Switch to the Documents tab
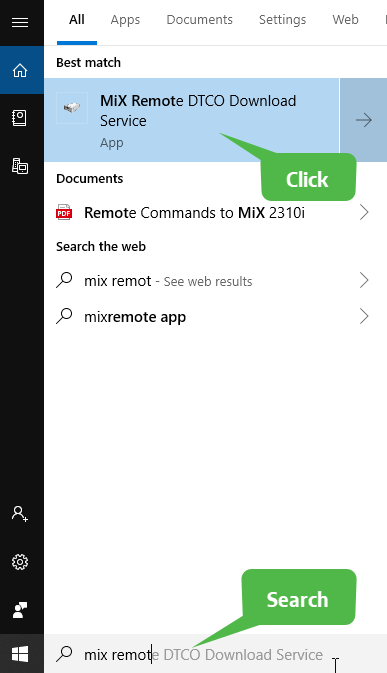 [200, 20]
